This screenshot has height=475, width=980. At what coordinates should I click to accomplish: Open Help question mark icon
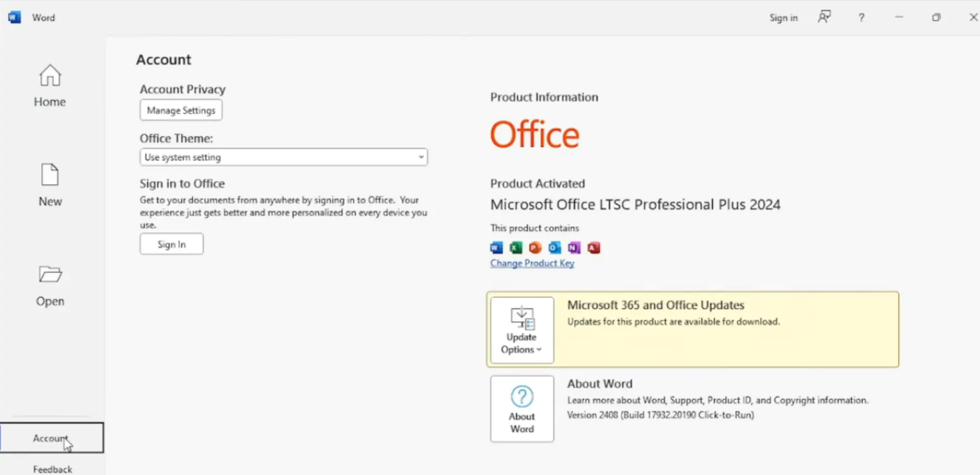[862, 17]
